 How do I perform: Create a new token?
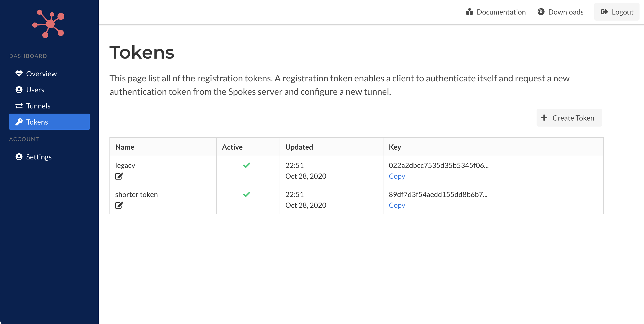(569, 118)
